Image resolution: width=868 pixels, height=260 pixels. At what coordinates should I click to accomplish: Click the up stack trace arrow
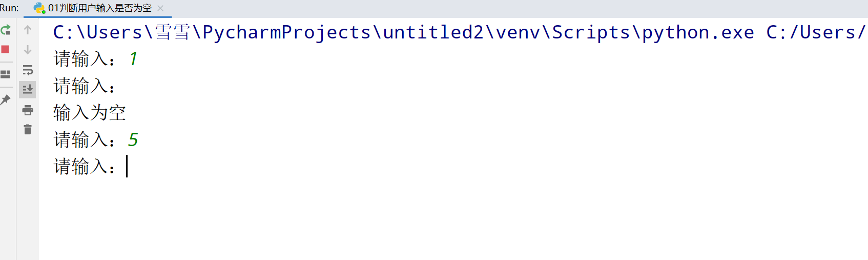28,30
